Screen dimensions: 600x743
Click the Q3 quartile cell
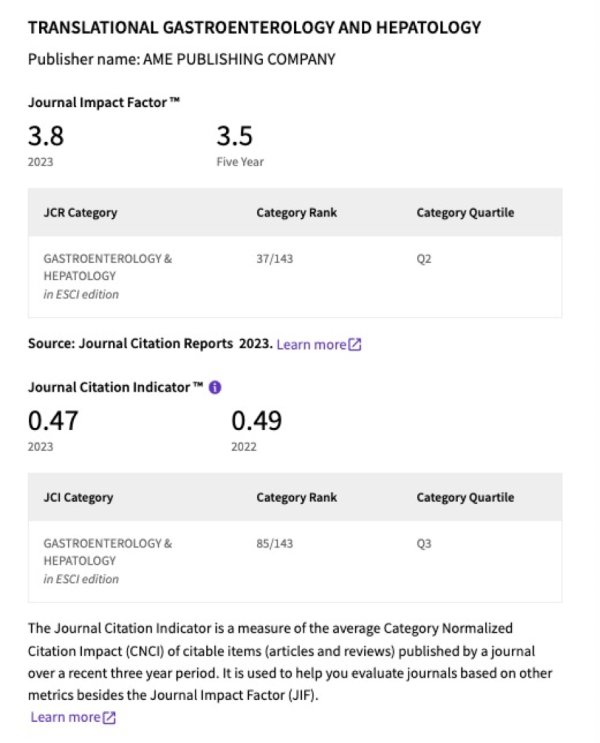pos(424,544)
